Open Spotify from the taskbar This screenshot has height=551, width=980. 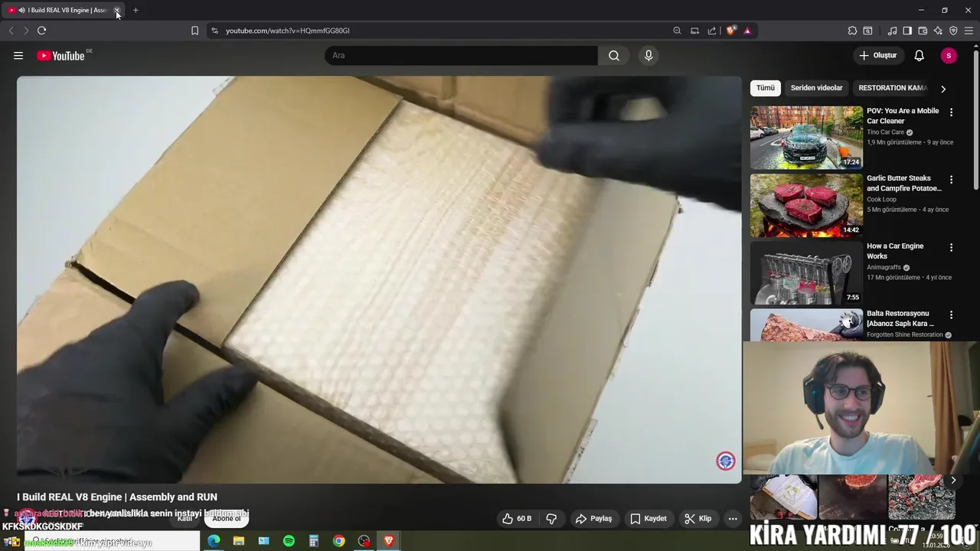[x=289, y=541]
